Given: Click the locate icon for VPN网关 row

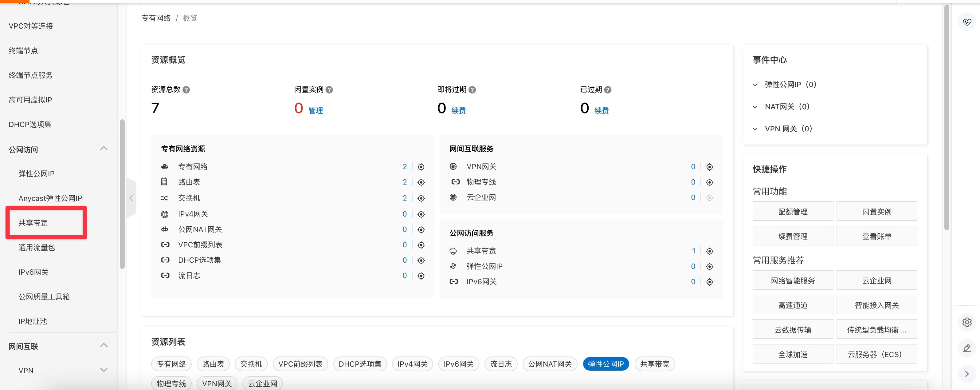Looking at the screenshot, I should pyautogui.click(x=709, y=167).
